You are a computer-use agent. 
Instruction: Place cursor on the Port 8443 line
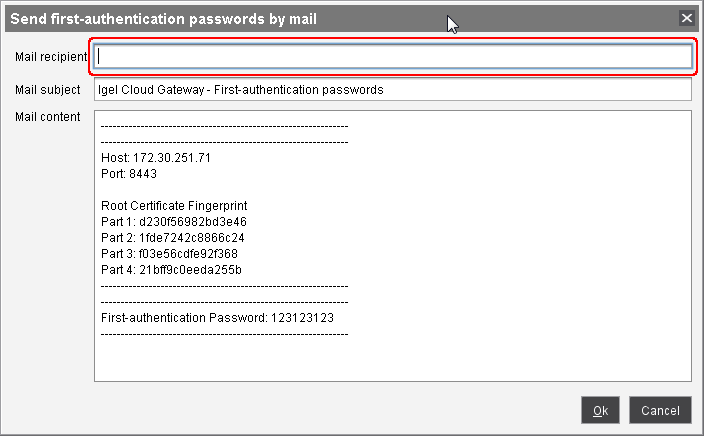click(129, 173)
